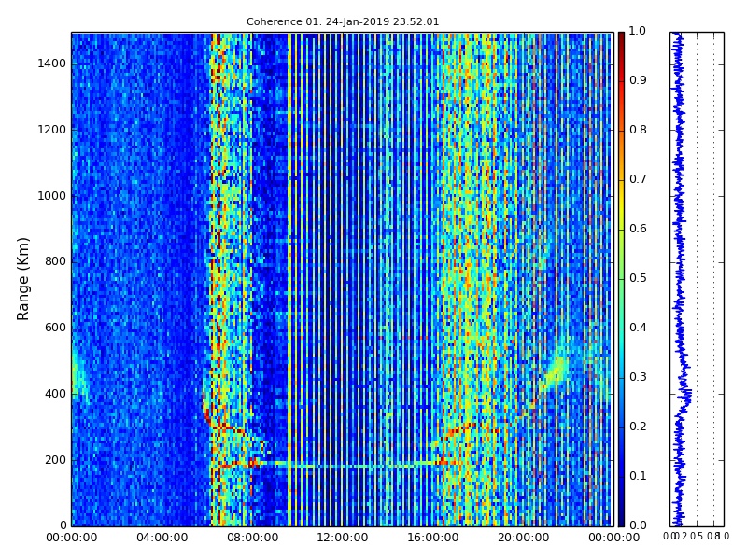
Task: Click the colorbar label 0.7
Action: [638, 179]
